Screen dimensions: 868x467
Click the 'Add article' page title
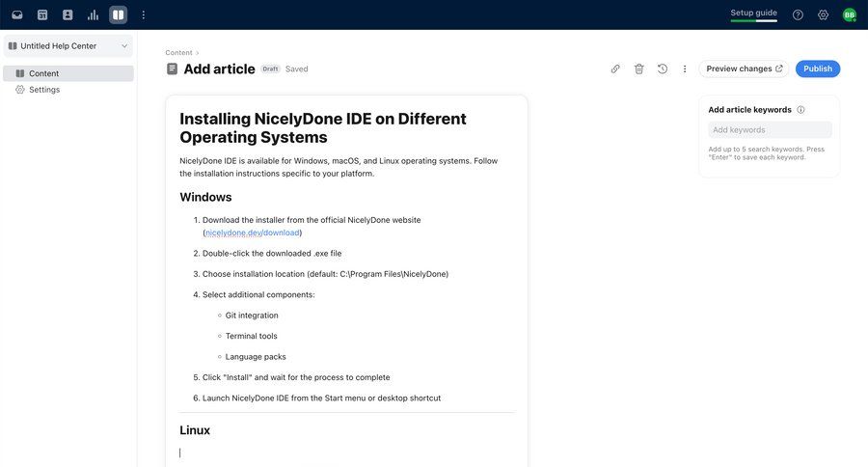219,69
